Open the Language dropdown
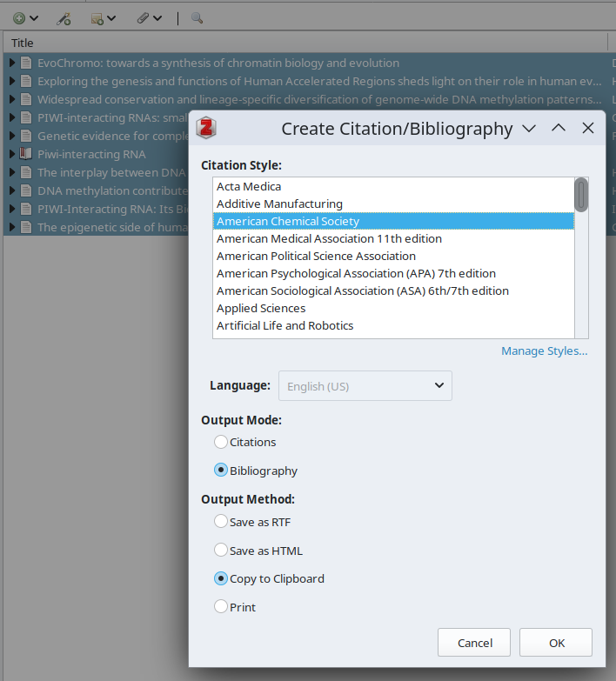The image size is (616, 681). click(365, 385)
